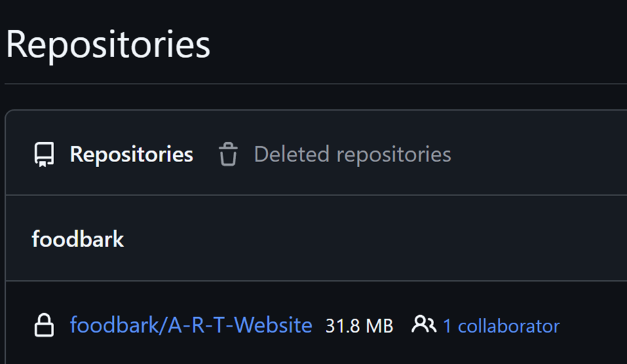The height and width of the screenshot is (364, 627).
Task: Open the Deleted repositories tab
Action: [352, 154]
